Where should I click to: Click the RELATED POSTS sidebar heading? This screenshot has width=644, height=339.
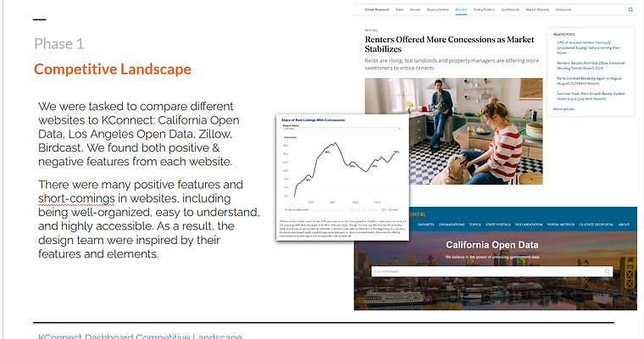click(563, 35)
